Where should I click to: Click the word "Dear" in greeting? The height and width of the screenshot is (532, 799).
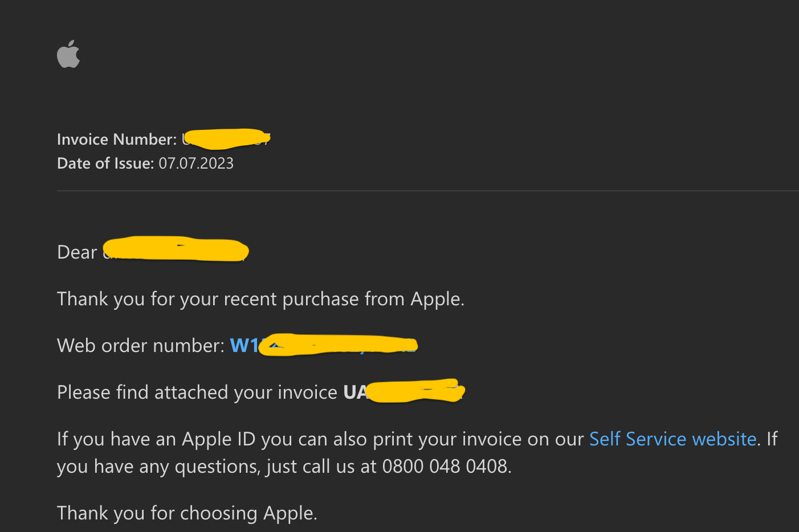(x=77, y=252)
